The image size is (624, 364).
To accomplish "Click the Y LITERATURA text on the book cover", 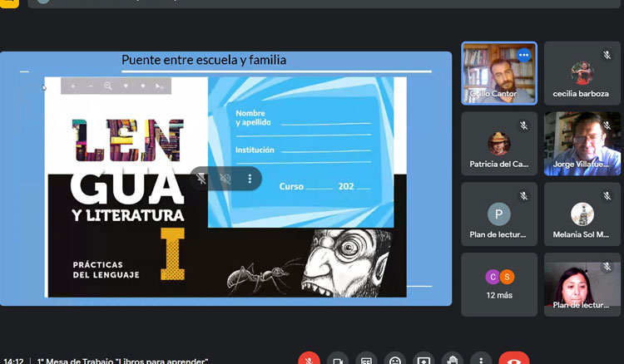I will (128, 215).
